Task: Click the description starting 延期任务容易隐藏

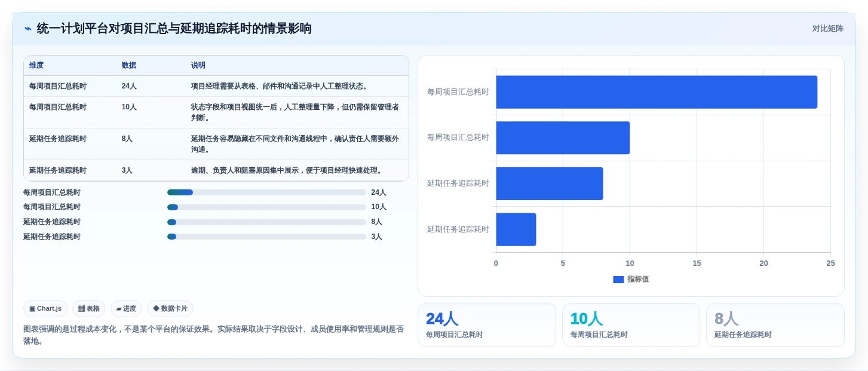Action: pyautogui.click(x=295, y=144)
